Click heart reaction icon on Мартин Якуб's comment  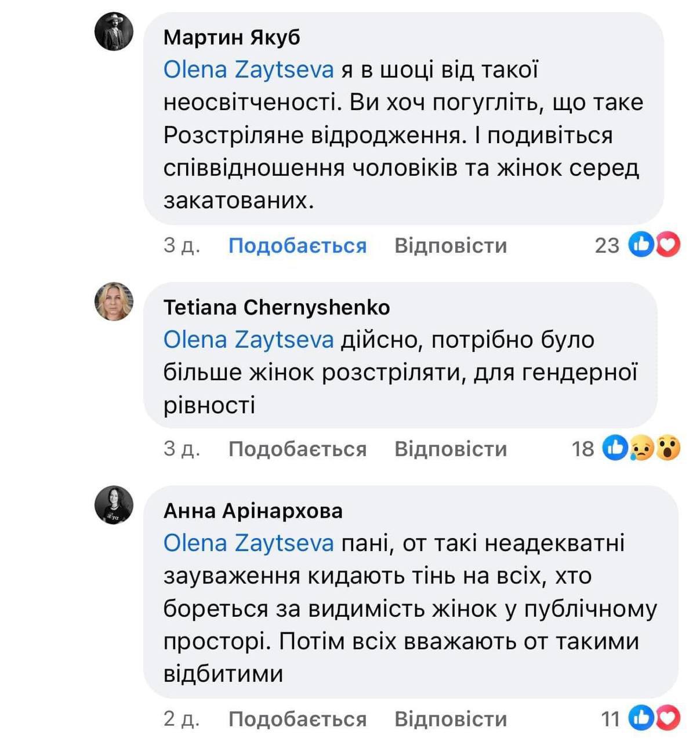668,245
